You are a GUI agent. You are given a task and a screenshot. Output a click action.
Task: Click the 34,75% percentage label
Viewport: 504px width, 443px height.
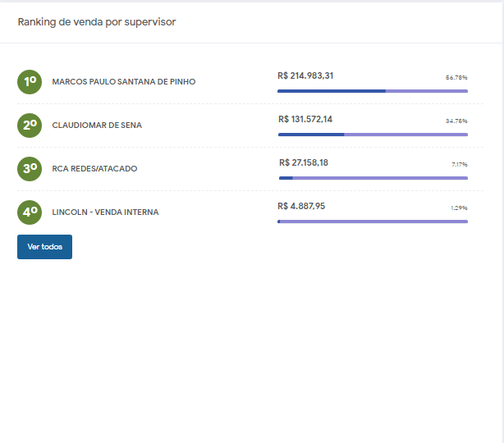pyautogui.click(x=456, y=121)
